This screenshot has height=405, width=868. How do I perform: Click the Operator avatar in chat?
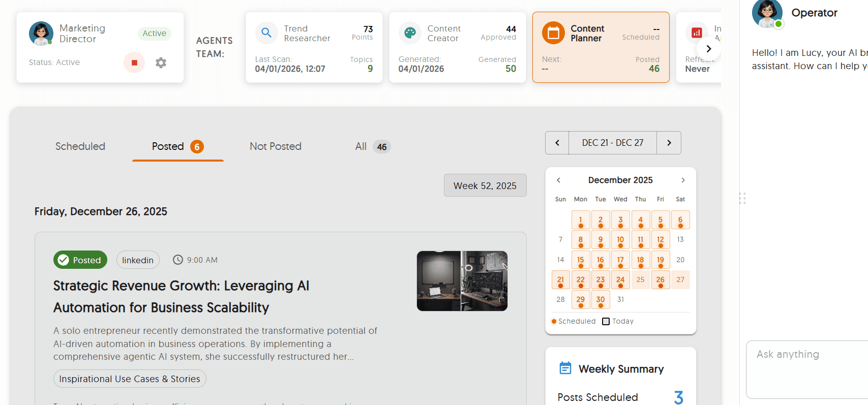[767, 13]
